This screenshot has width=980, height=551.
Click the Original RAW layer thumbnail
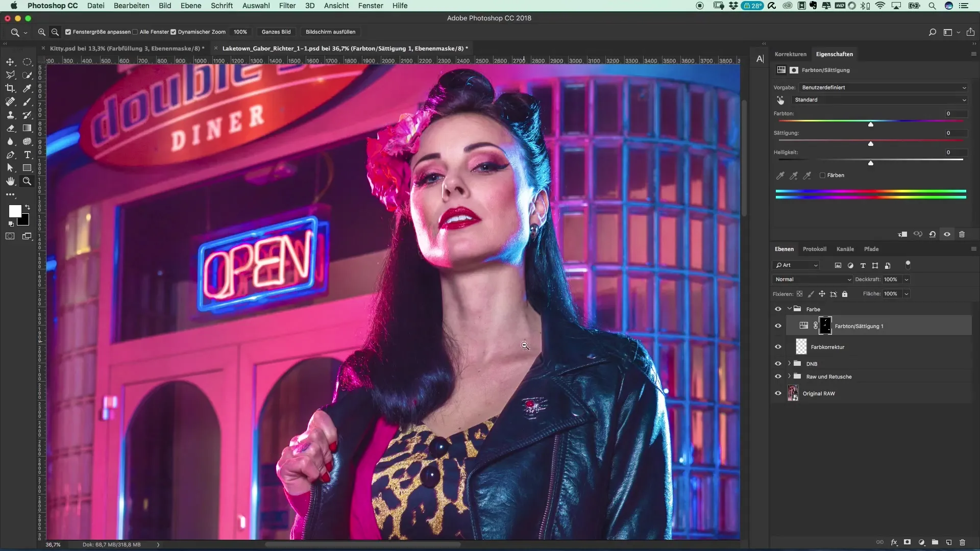(x=793, y=393)
